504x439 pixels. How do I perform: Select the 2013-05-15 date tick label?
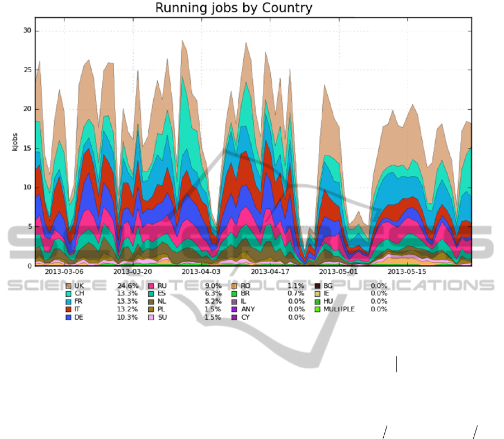click(x=406, y=271)
